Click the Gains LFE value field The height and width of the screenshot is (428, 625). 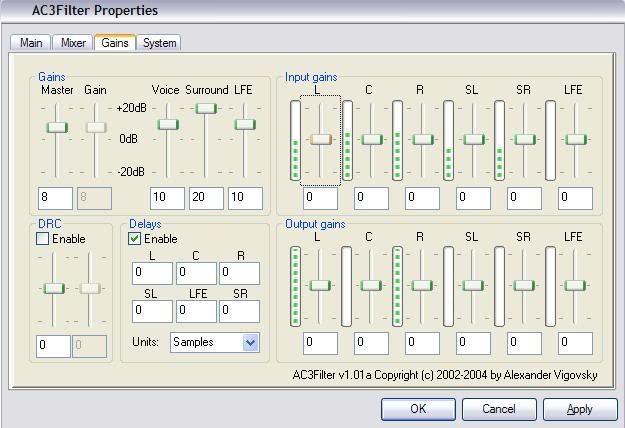click(246, 198)
